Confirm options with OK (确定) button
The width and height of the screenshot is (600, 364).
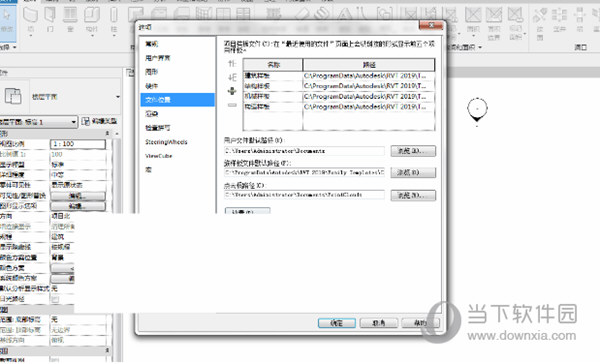pyautogui.click(x=337, y=323)
